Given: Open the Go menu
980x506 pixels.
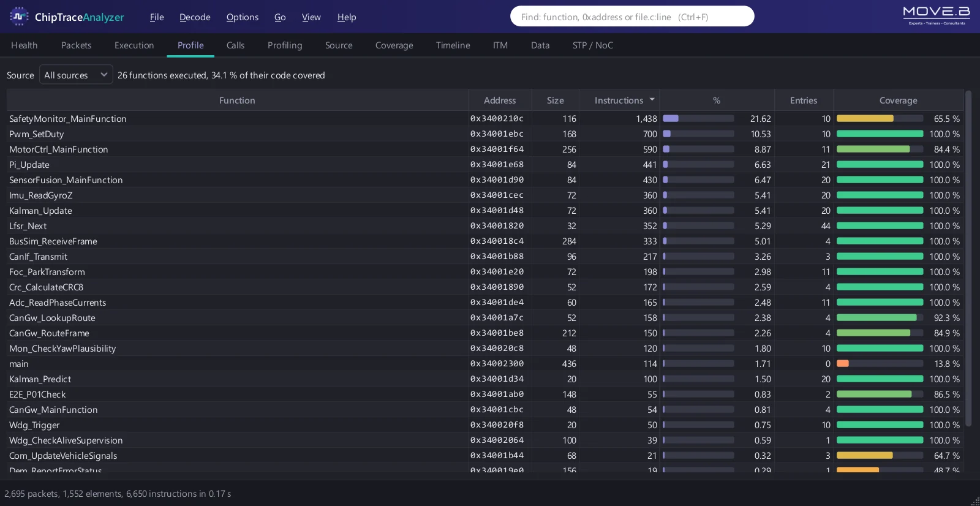Looking at the screenshot, I should 280,17.
